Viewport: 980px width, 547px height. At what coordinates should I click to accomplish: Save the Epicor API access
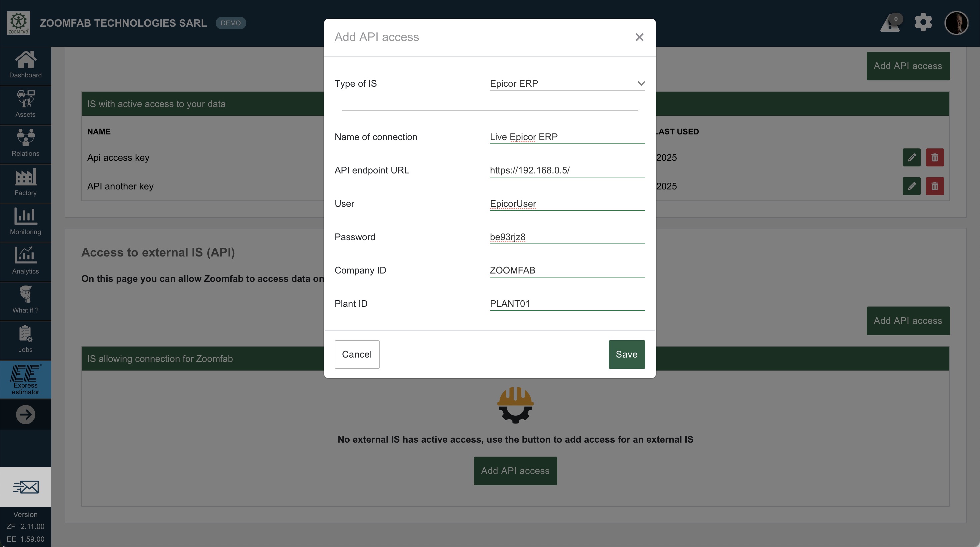626,355
